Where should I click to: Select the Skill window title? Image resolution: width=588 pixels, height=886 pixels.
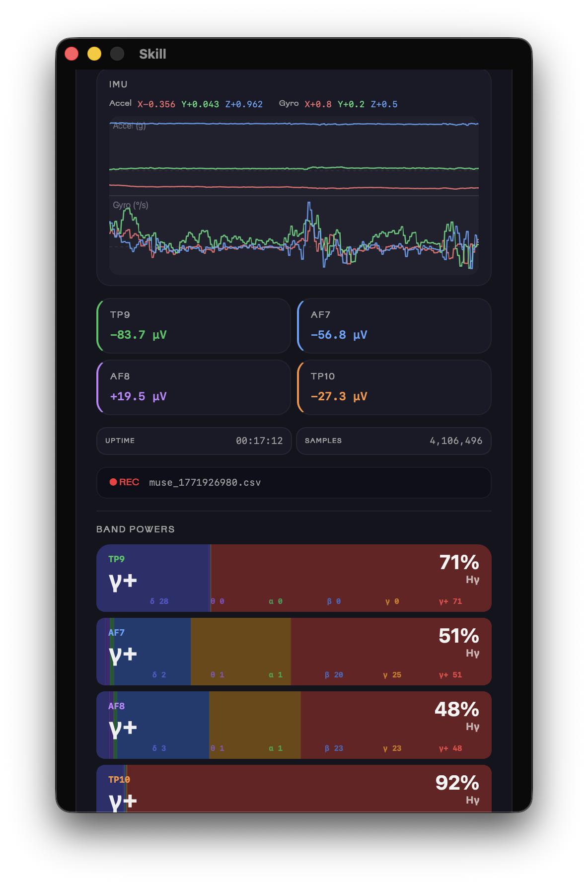click(152, 54)
